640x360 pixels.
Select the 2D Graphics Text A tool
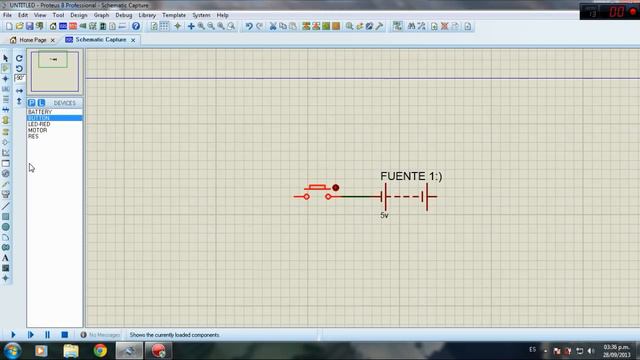6,258
